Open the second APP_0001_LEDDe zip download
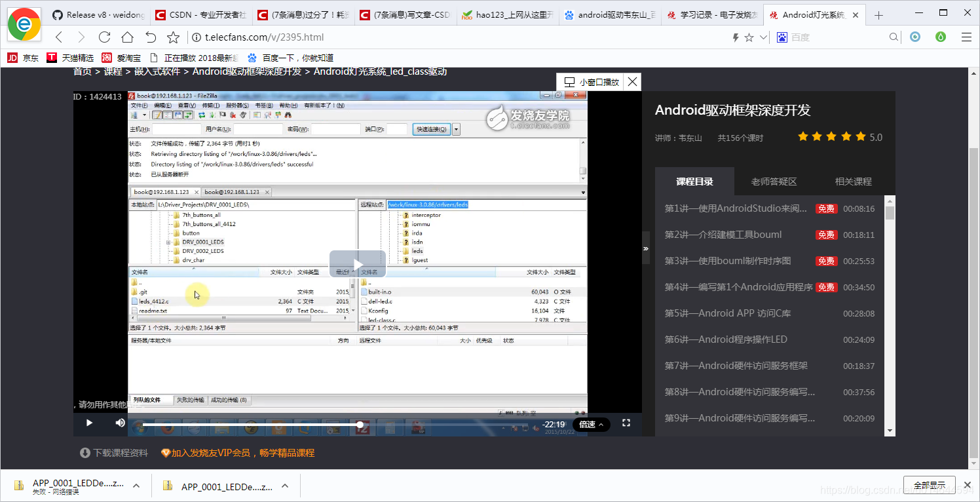The image size is (980, 502). tap(218, 486)
